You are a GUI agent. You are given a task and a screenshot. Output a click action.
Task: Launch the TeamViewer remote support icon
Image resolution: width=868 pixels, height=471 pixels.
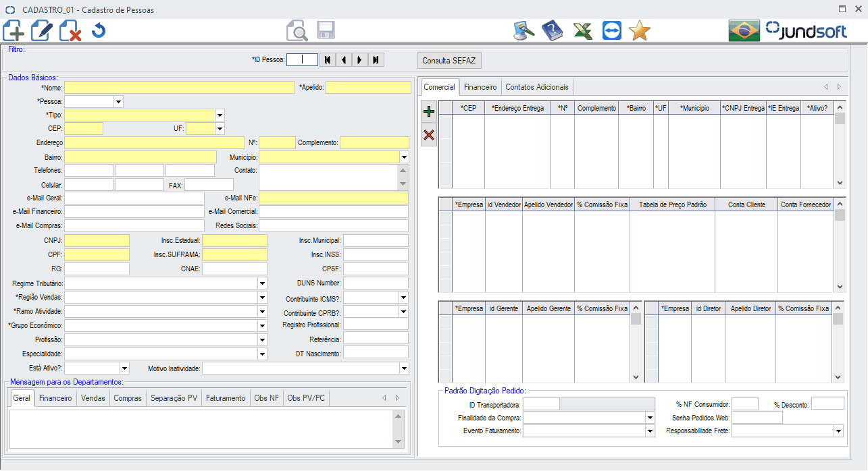[x=611, y=31]
